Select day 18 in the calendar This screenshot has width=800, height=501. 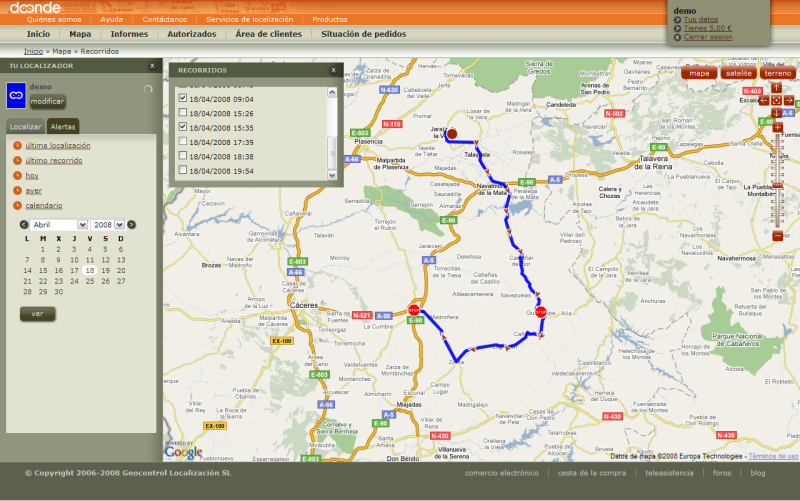coord(90,270)
